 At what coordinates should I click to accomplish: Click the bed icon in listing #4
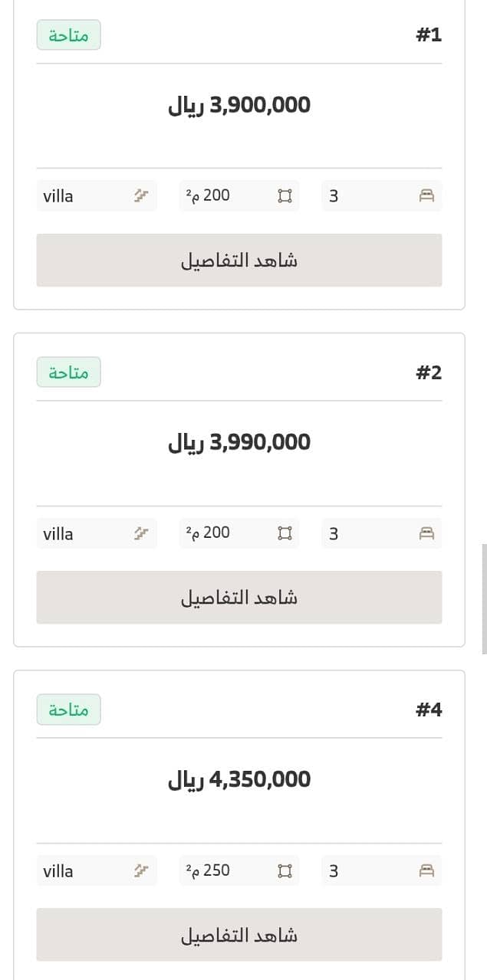coord(427,870)
